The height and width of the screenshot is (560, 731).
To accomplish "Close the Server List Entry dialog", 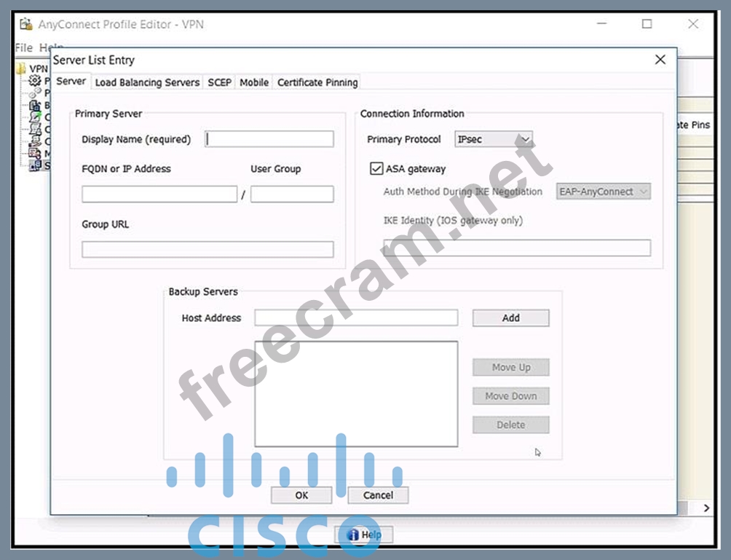I will (x=660, y=60).
